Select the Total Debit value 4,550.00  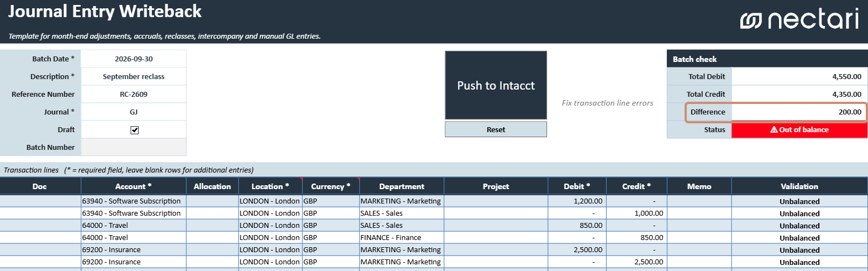(x=799, y=76)
